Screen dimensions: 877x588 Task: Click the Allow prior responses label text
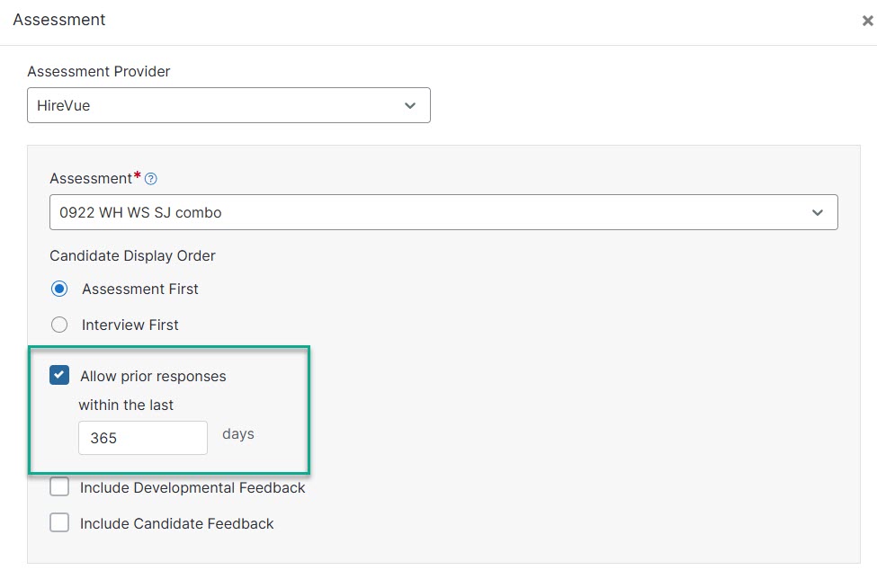(x=153, y=376)
